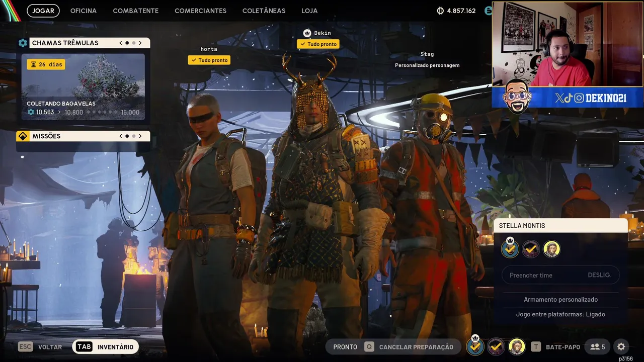Click the ESC Voltar button
This screenshot has width=644, height=362.
pyautogui.click(x=40, y=347)
